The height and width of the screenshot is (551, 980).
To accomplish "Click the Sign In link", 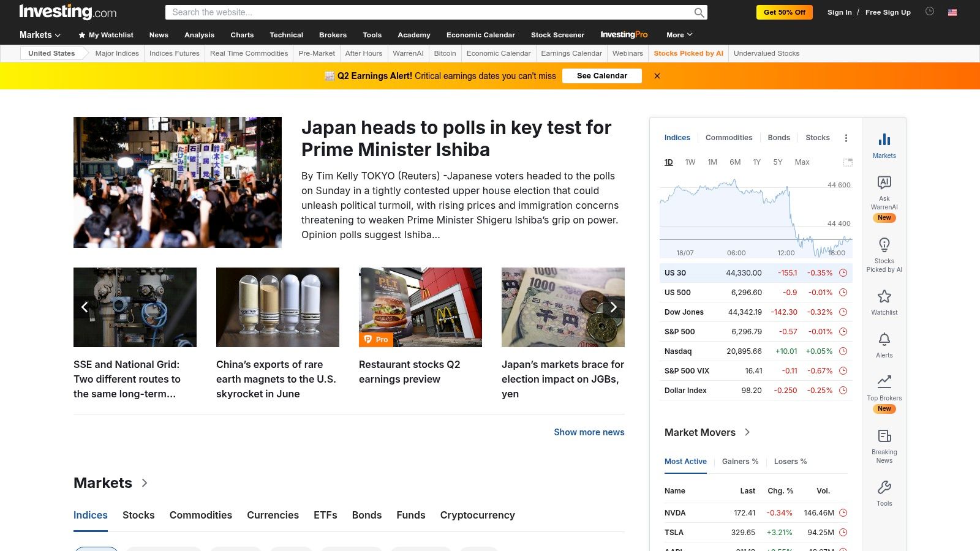I will click(839, 12).
